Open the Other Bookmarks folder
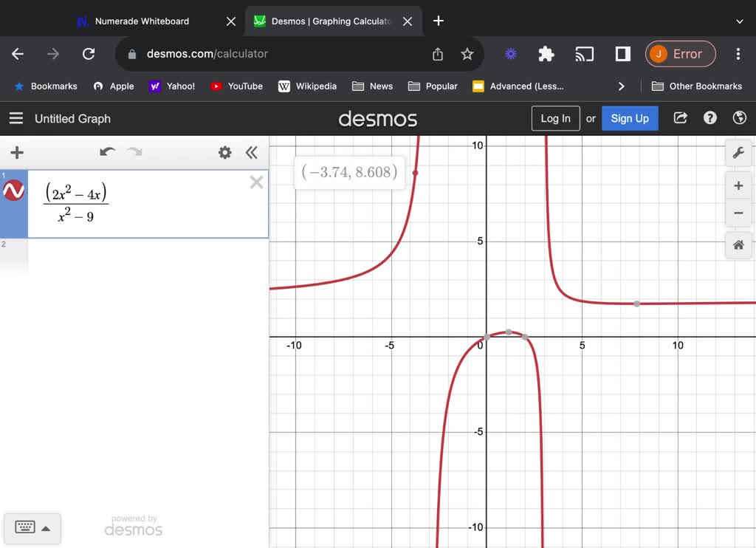Viewport: 756px width, 548px height. click(696, 86)
